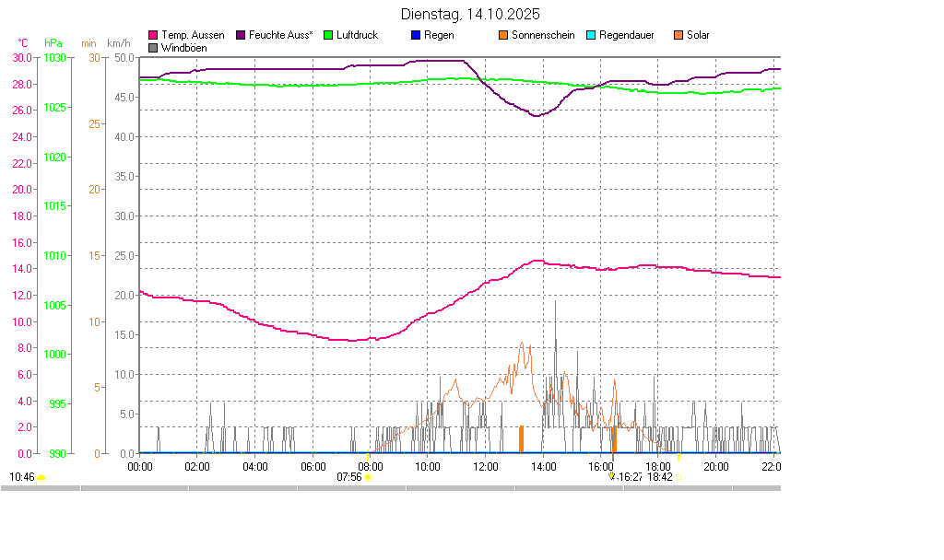Click the yellow sun icon beside 10:46
The image size is (944, 560).
coord(41,477)
